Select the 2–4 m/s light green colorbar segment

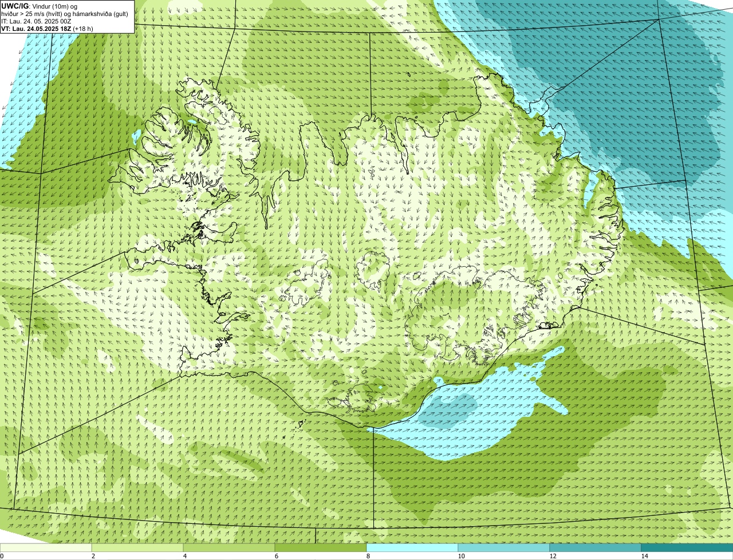(137, 547)
